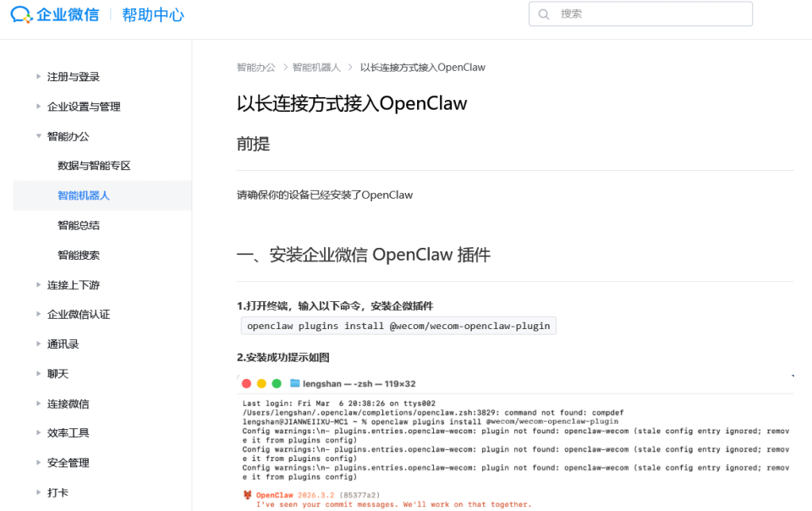Expand the 注册与登录 section arrow
The width and height of the screenshot is (812, 511).
[38, 77]
